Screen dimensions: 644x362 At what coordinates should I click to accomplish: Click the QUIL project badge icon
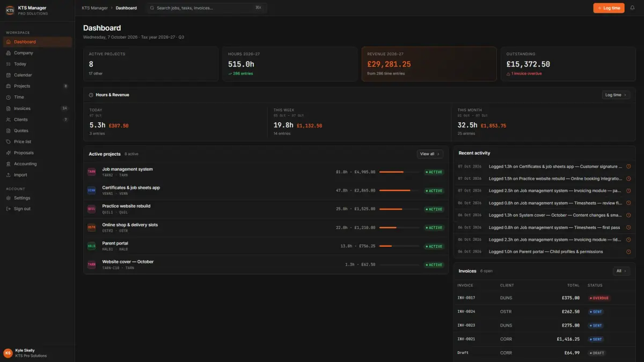click(92, 209)
